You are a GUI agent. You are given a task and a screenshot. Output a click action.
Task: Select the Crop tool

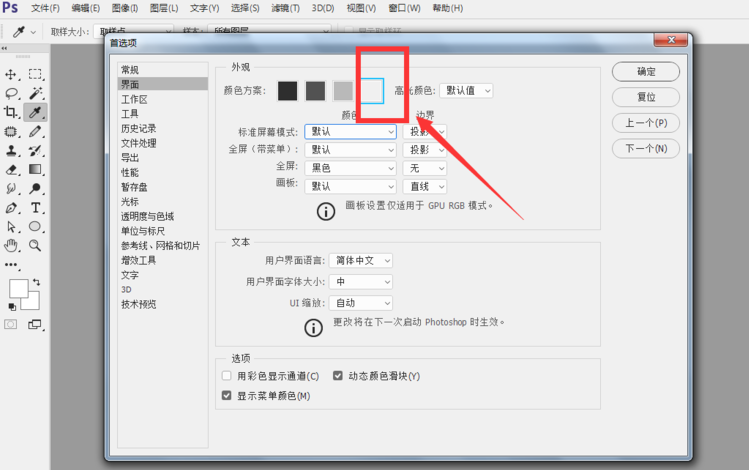coord(11,112)
